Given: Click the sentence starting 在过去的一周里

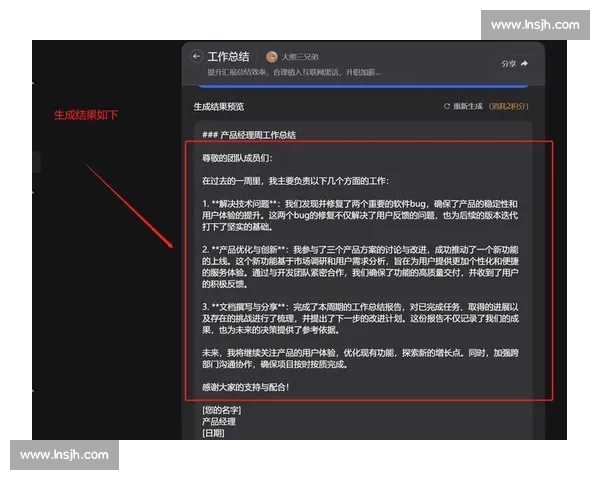Looking at the screenshot, I should (x=295, y=181).
